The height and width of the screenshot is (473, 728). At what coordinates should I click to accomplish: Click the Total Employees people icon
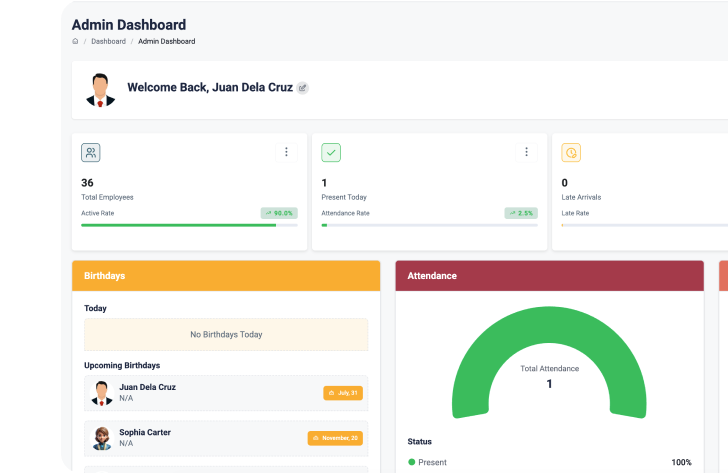[91, 153]
